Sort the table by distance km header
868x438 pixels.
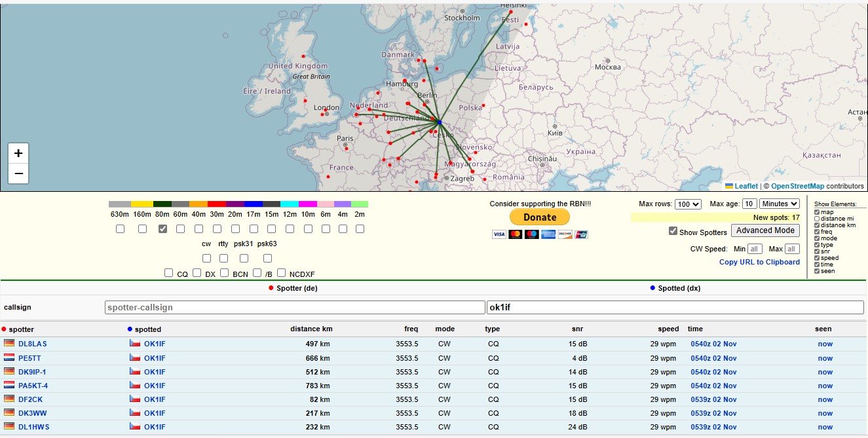coord(311,329)
